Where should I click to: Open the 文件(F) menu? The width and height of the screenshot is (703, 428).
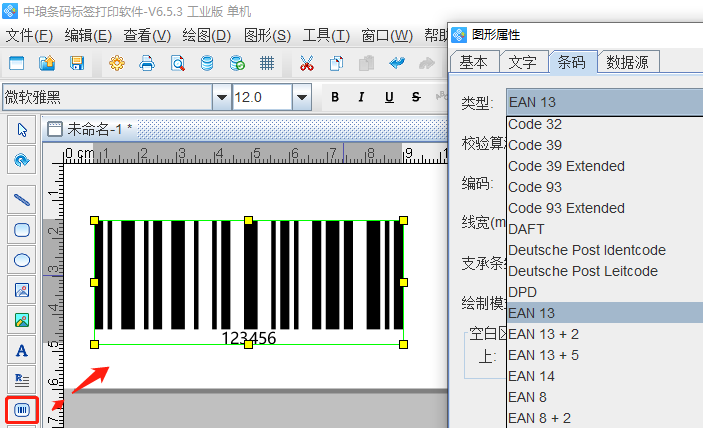tap(29, 35)
